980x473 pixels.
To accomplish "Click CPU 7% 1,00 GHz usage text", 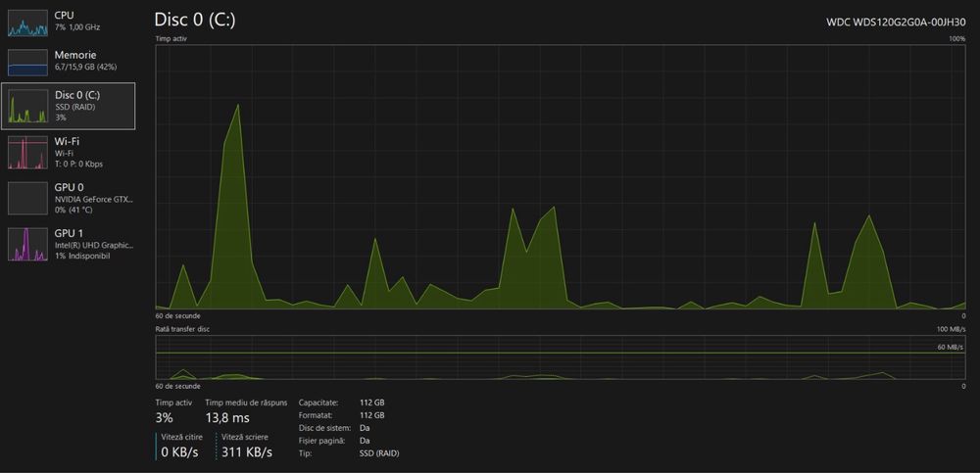I will pyautogui.click(x=76, y=27).
